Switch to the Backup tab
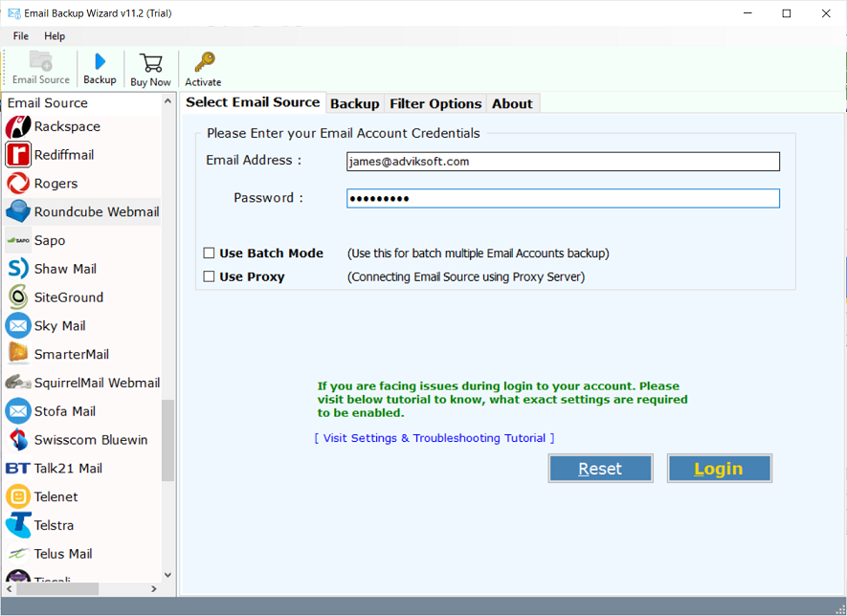Image resolution: width=847 pixels, height=616 pixels. (x=355, y=103)
